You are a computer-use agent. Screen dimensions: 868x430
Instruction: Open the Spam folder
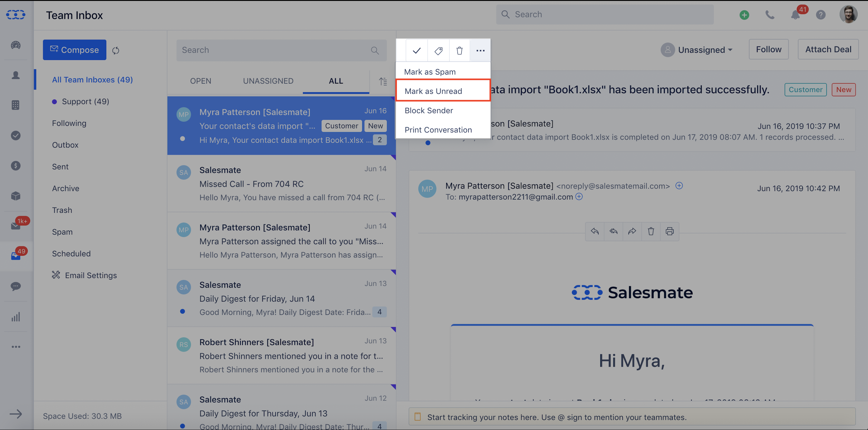(62, 232)
